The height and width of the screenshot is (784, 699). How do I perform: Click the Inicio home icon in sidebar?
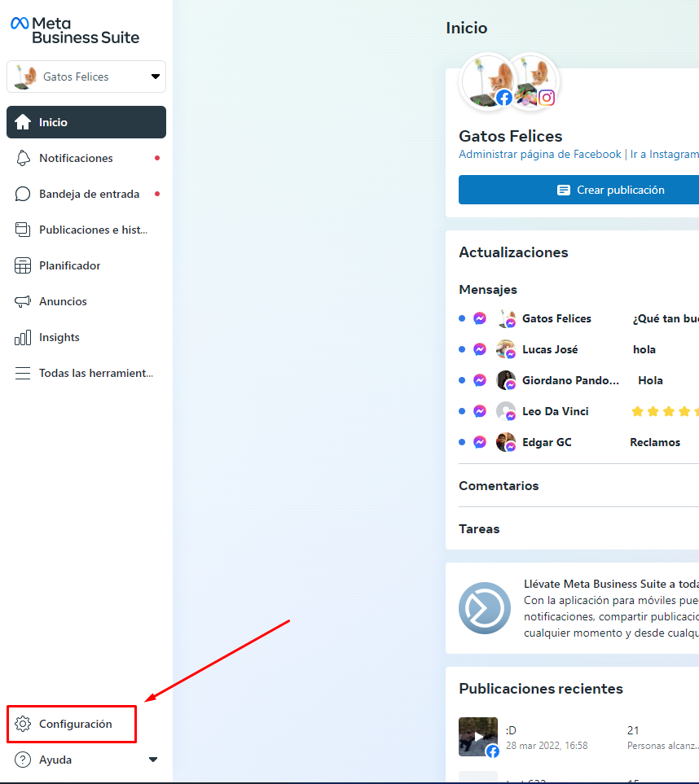click(23, 122)
